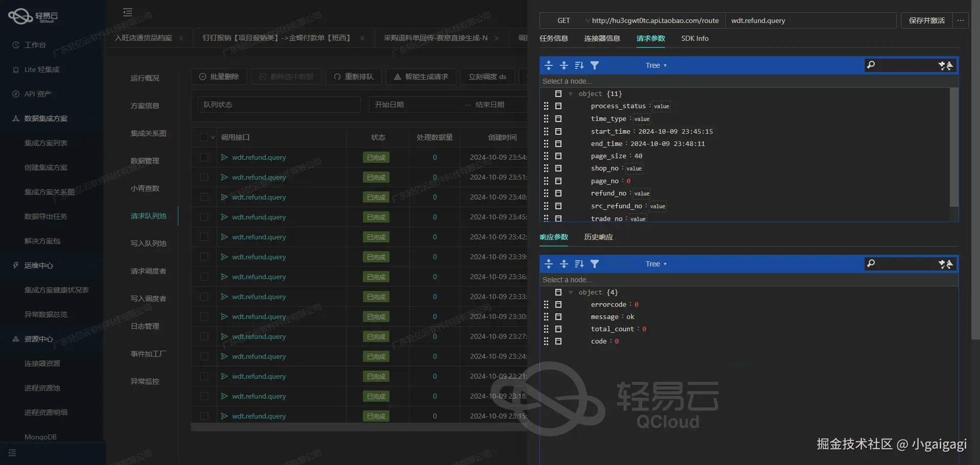Check the row created at 2024-10-09 23:54

point(204,157)
